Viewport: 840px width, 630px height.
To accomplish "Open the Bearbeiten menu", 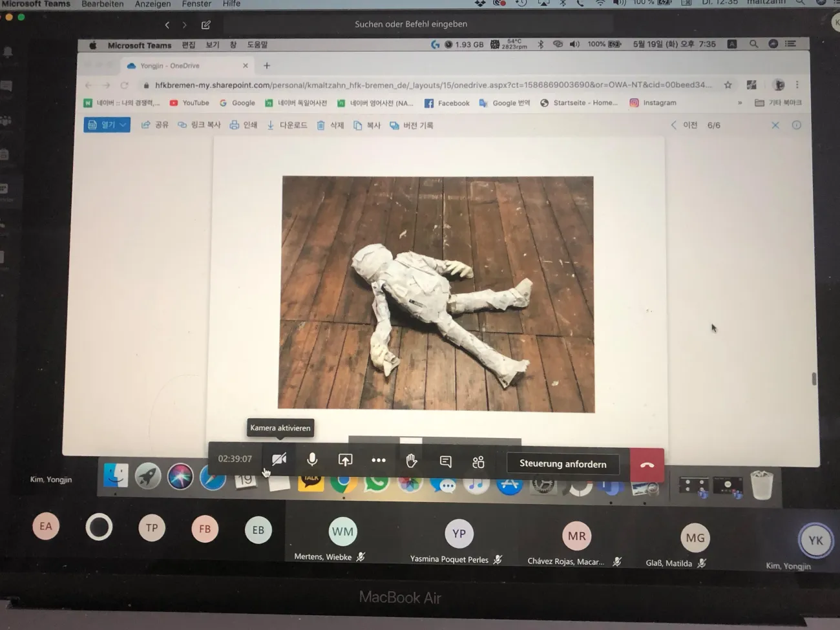I will click(102, 4).
